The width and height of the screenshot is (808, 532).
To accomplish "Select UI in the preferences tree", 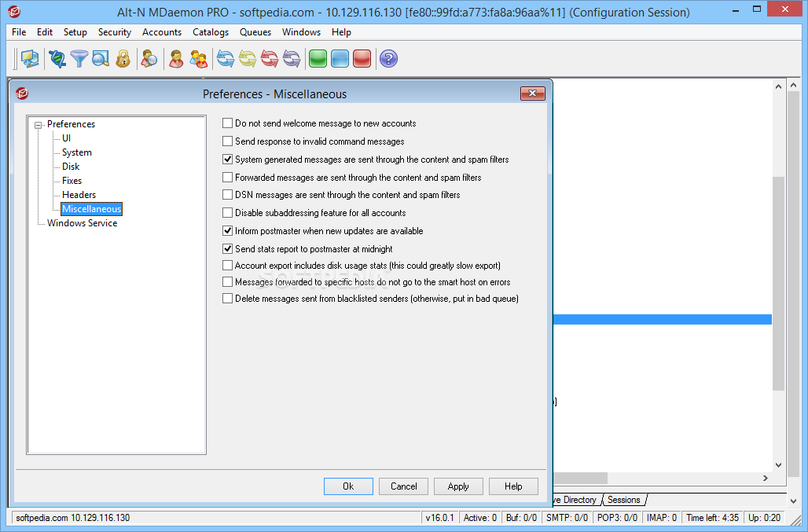I will pyautogui.click(x=67, y=138).
